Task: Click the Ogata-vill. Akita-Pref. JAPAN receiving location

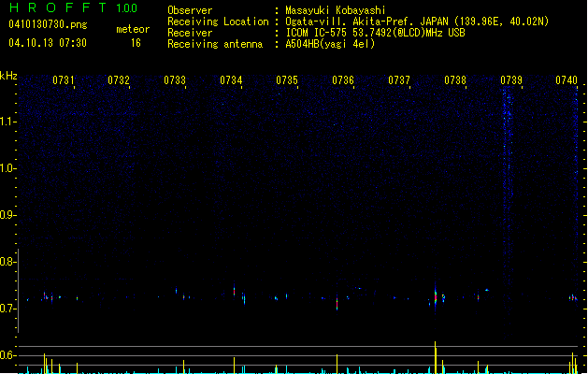Action: (417, 22)
